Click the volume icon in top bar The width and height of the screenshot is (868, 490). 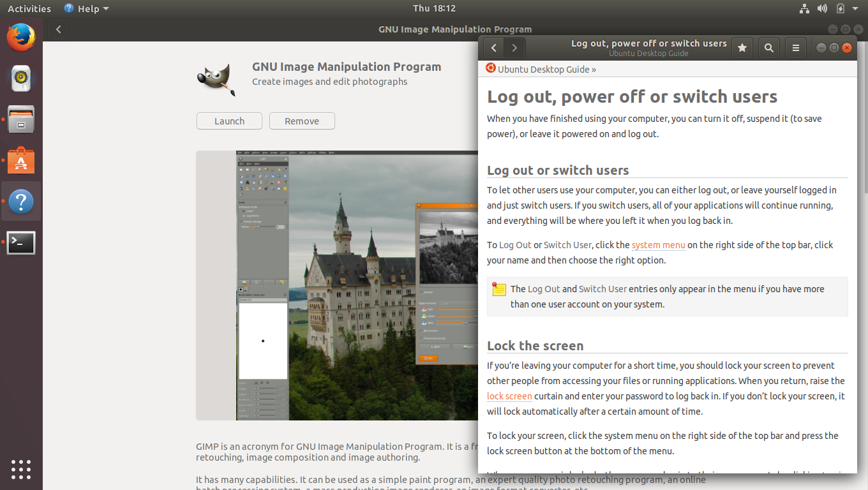(822, 9)
